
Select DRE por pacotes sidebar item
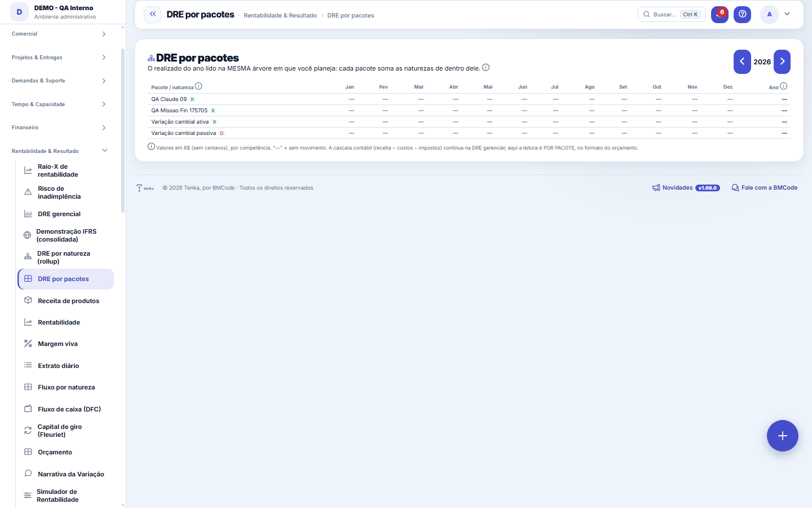[65, 279]
